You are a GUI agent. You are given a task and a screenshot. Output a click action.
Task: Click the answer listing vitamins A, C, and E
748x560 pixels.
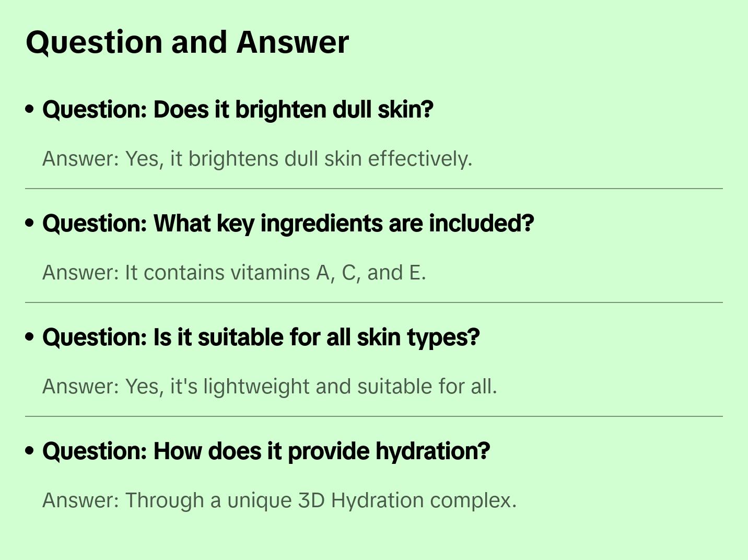click(234, 273)
